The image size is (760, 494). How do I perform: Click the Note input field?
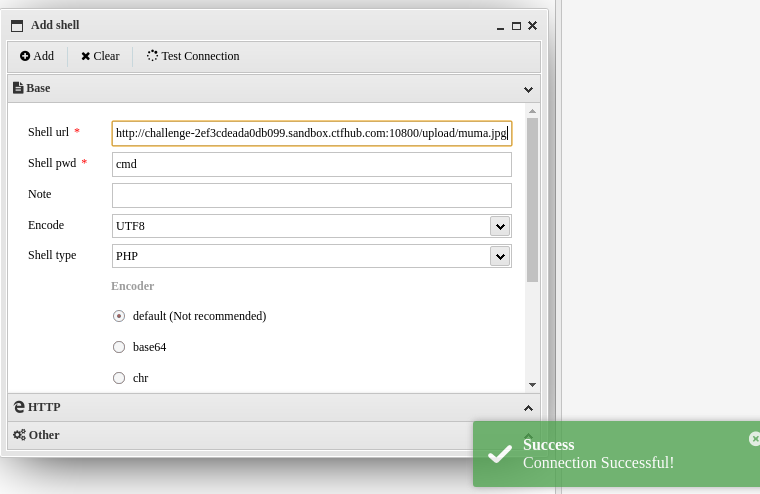click(x=311, y=195)
